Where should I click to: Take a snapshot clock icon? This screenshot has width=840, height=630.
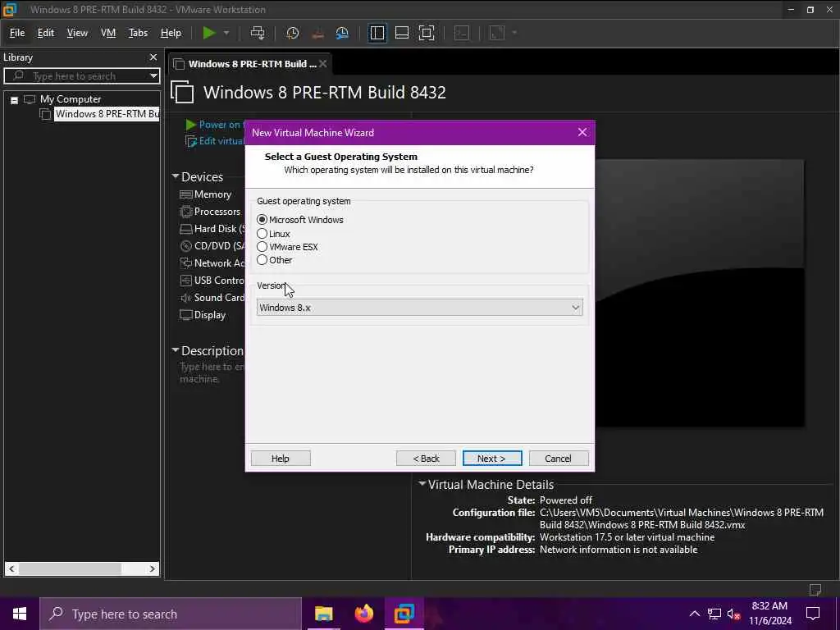tap(293, 33)
